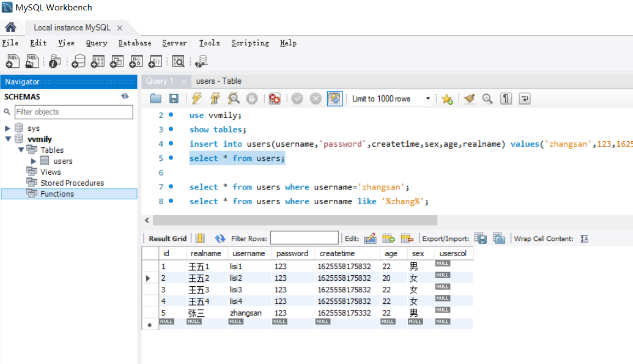Open the object inspector info icon
633x364 pixels.
(x=54, y=61)
